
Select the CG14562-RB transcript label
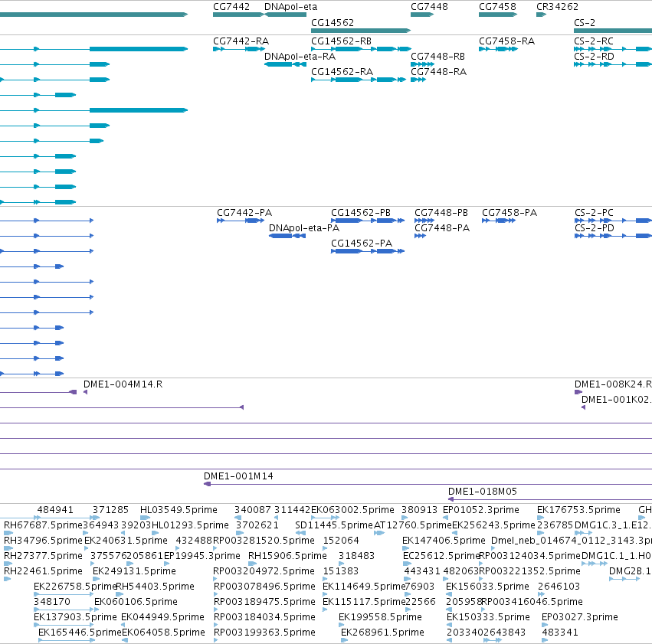(x=341, y=41)
